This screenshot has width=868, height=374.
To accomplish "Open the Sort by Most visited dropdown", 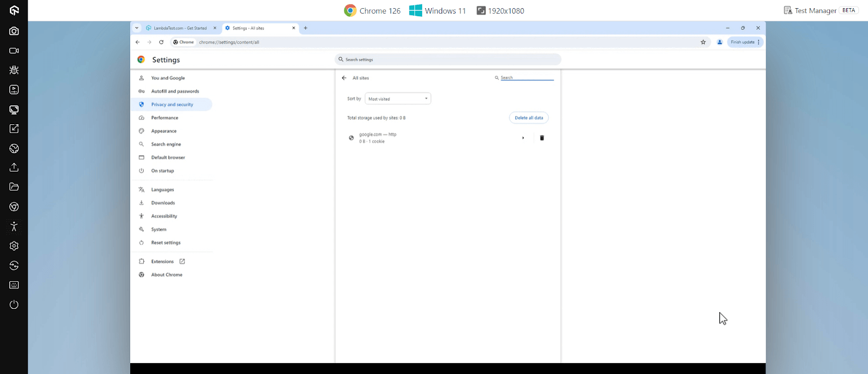I will tap(398, 99).
